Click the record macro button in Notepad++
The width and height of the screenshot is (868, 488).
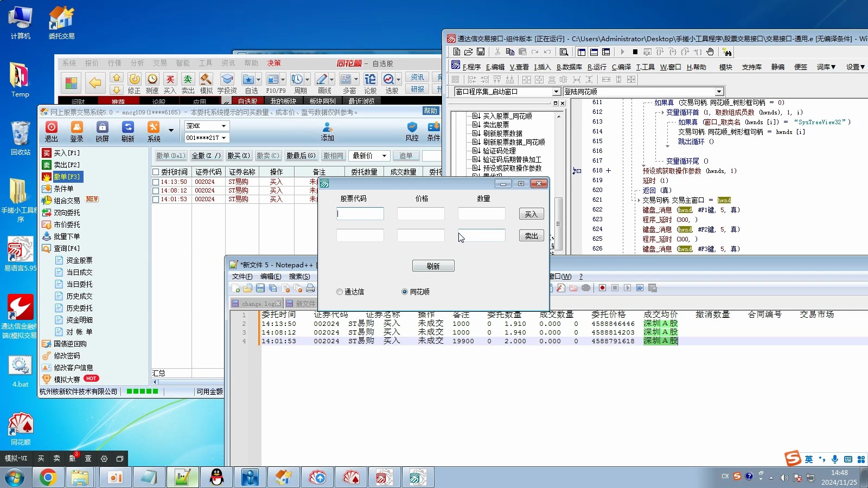point(602,288)
